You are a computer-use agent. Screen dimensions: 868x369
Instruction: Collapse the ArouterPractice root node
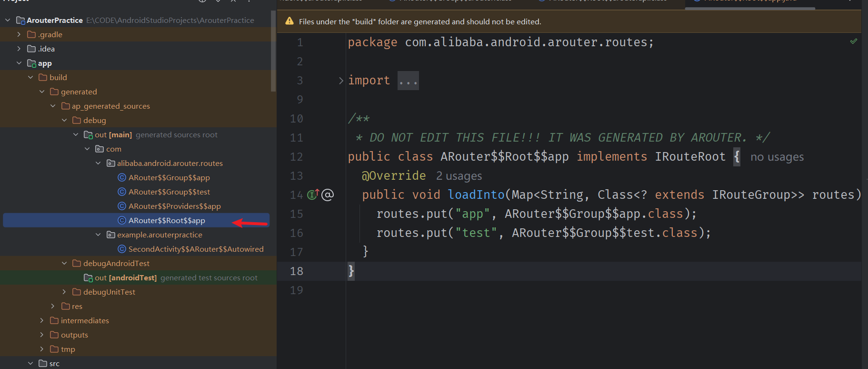(x=8, y=20)
